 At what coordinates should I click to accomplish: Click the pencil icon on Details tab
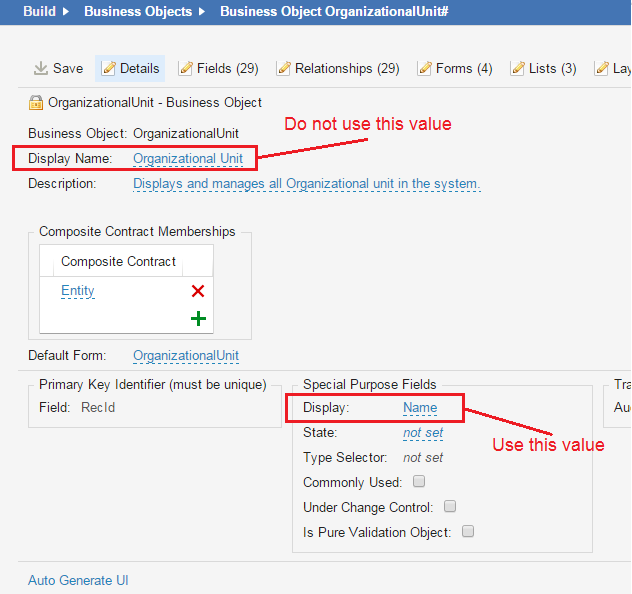click(109, 68)
